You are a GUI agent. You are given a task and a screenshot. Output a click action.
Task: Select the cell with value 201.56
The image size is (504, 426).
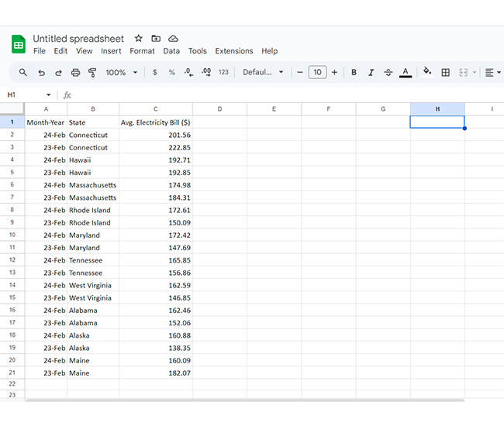[156, 135]
